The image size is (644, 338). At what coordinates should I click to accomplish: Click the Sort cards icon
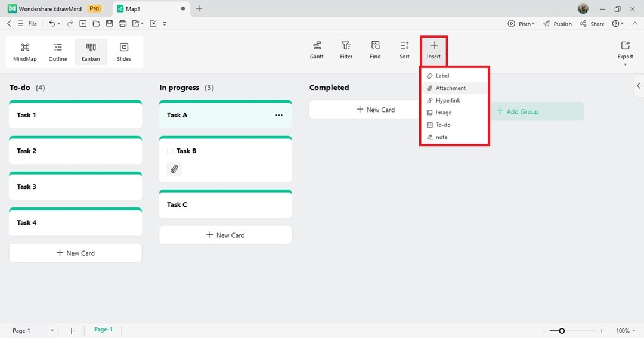point(404,50)
